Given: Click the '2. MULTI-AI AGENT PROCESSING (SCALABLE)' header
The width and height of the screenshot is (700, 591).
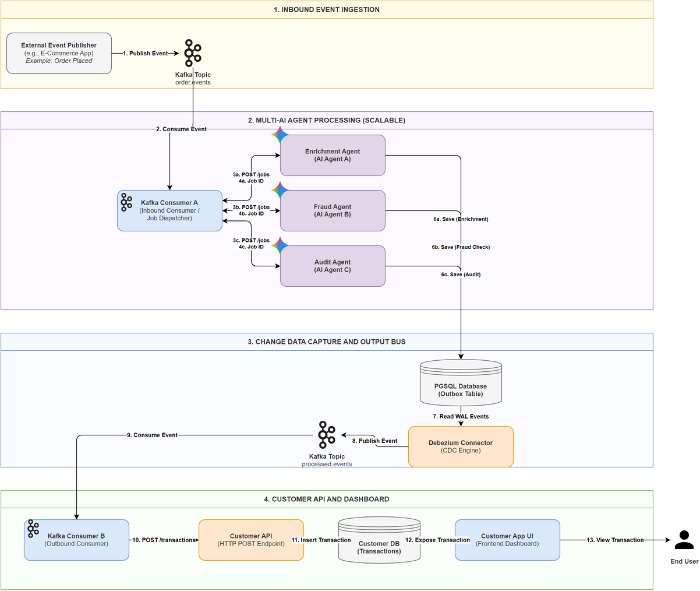Looking at the screenshot, I should click(x=327, y=121).
